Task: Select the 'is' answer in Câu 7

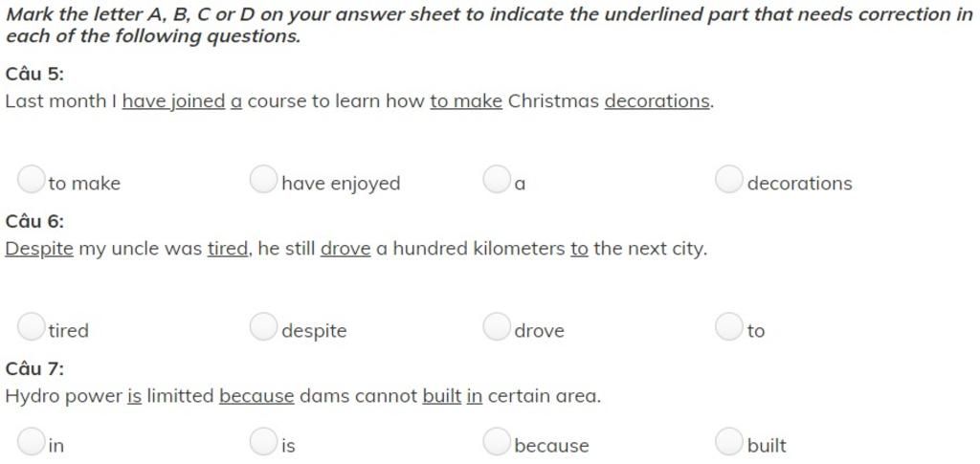Action: [263, 442]
